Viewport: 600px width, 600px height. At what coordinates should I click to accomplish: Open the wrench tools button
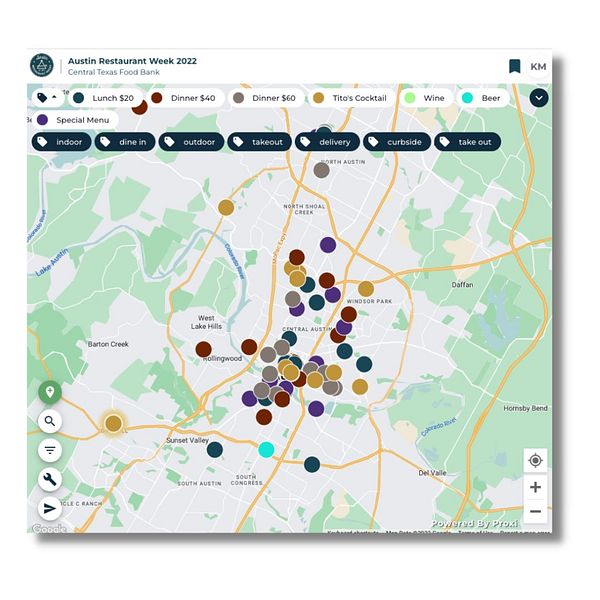point(50,479)
